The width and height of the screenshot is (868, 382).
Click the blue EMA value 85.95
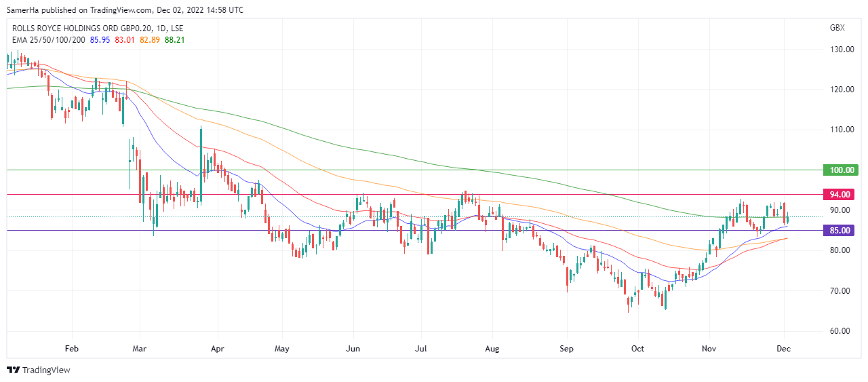click(x=100, y=40)
